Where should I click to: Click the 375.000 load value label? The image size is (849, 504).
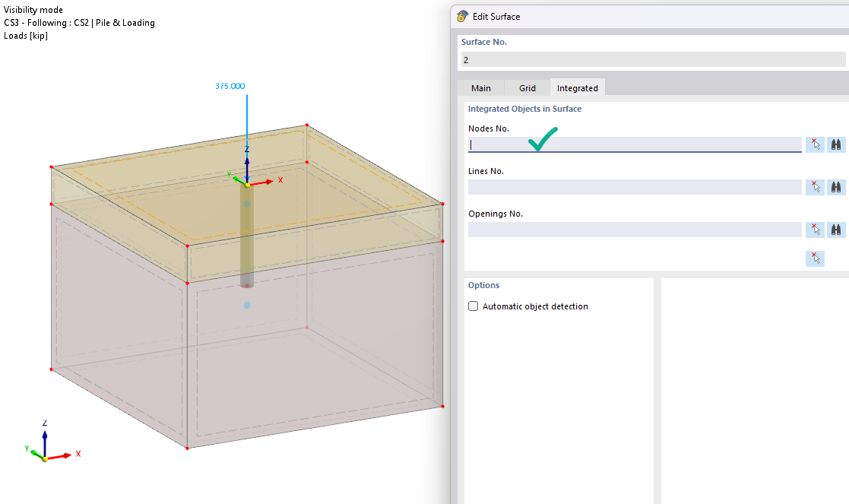pos(229,86)
